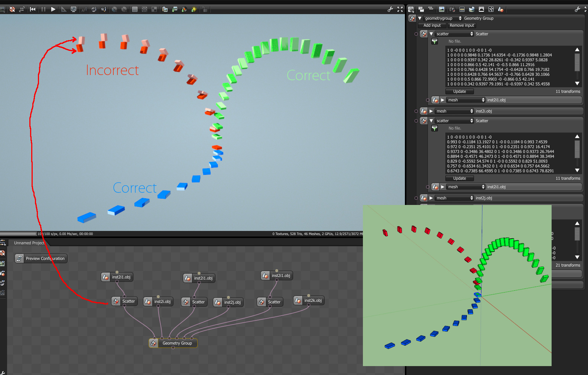Click the disc icon with green arrow
588x375 pixels.
(184, 9)
